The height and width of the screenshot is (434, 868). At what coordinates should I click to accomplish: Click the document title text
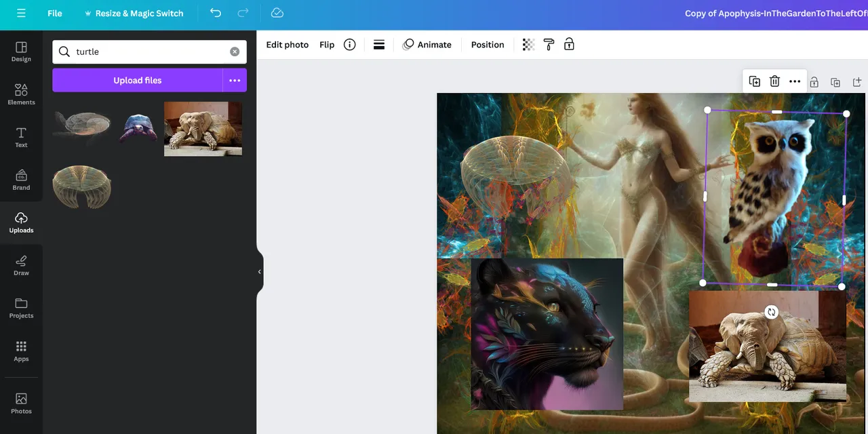tap(776, 13)
